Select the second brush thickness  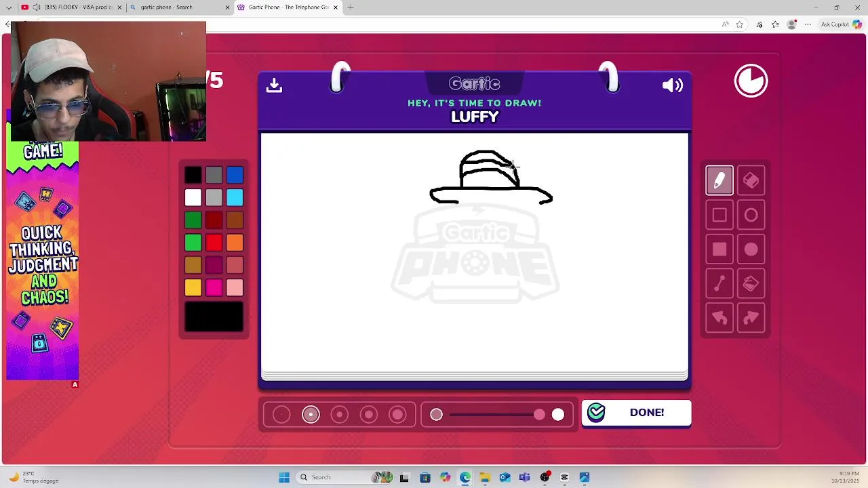(311, 414)
